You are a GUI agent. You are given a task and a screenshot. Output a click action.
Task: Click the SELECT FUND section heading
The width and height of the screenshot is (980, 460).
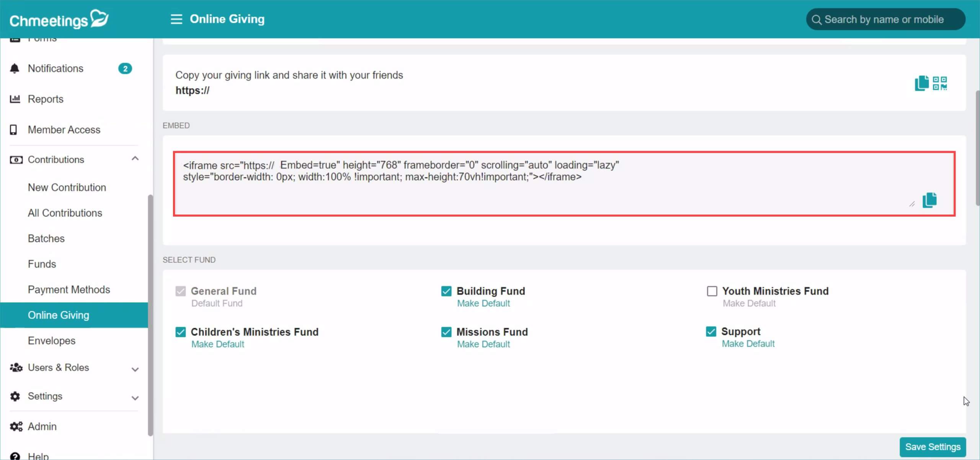189,260
